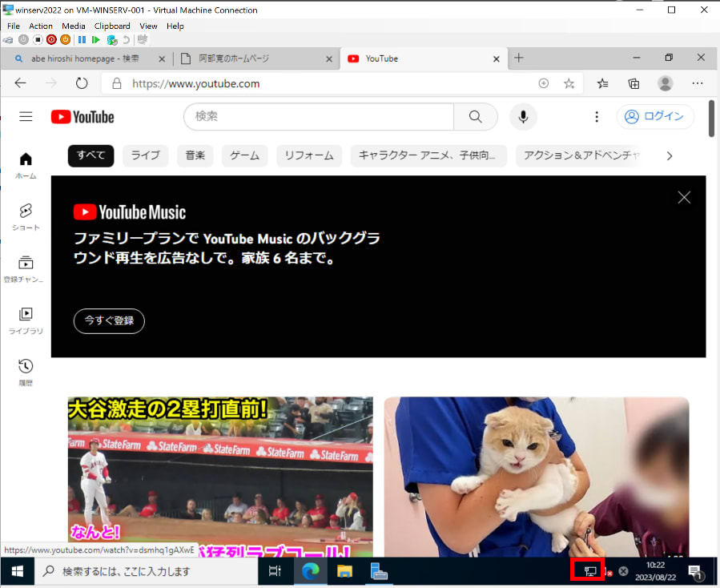The height and width of the screenshot is (588, 720).
Task: Add this page to favorites star
Action: tap(569, 83)
